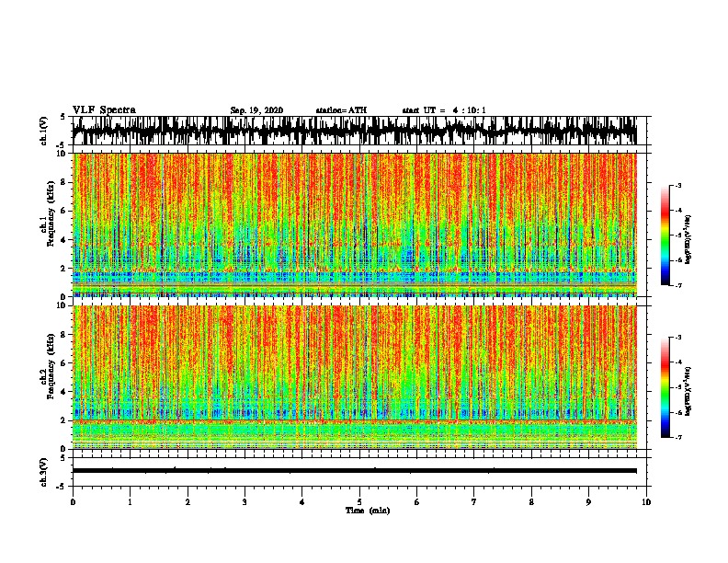Click the 'Time (min)' x-axis label
Screen dimensions: 728x563
[368, 511]
